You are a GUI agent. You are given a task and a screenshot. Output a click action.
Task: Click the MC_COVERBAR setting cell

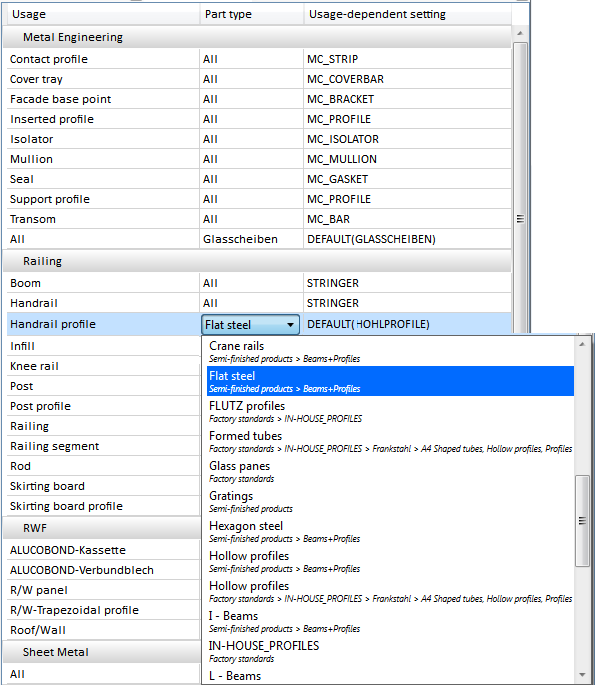pyautogui.click(x=407, y=79)
